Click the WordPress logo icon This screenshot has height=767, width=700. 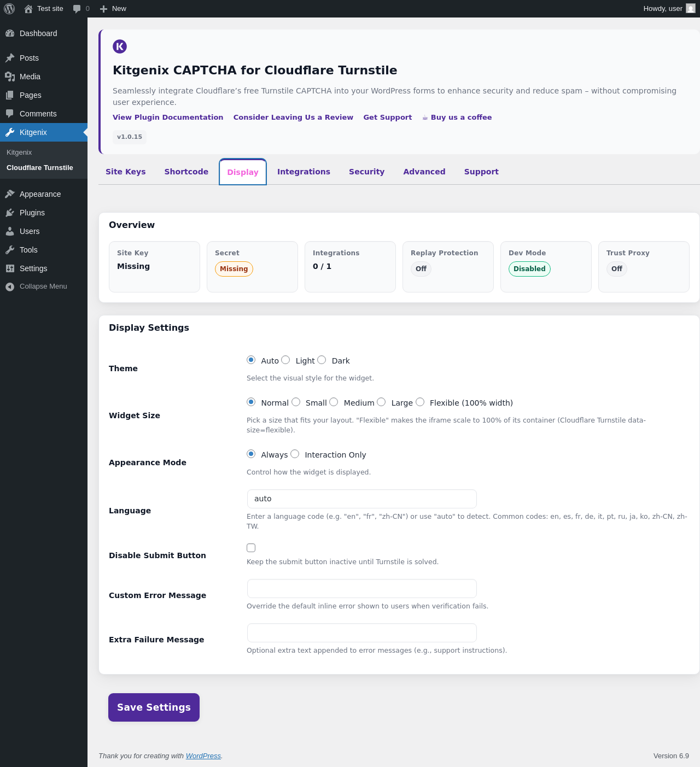[9, 9]
